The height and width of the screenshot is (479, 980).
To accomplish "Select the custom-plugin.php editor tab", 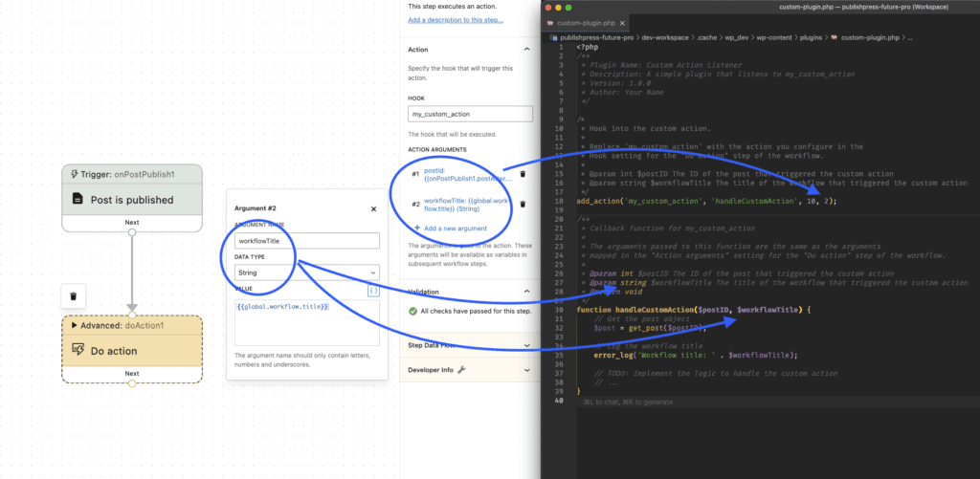I will [586, 22].
